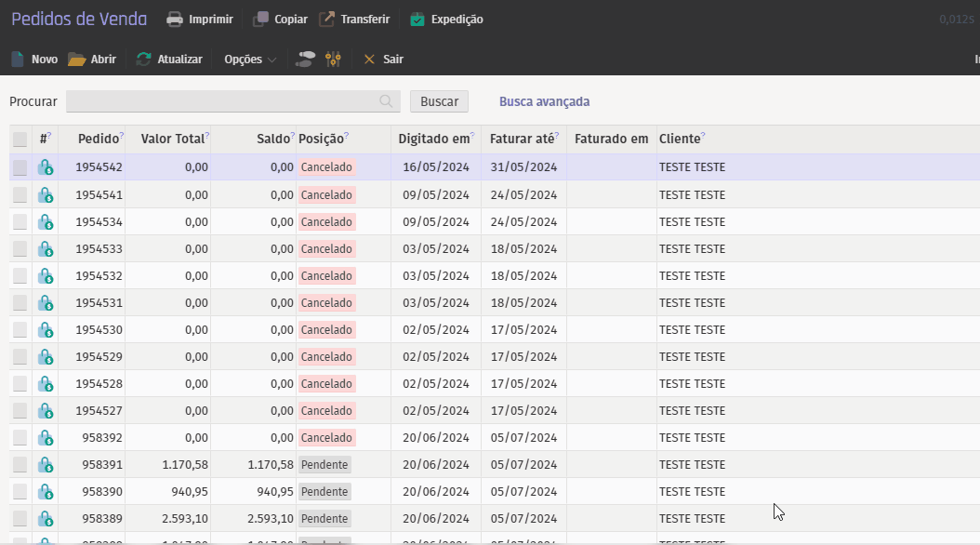Viewport: 980px width, 545px height.
Task: Click the Copiar icon in the toolbar
Action: pos(261,19)
